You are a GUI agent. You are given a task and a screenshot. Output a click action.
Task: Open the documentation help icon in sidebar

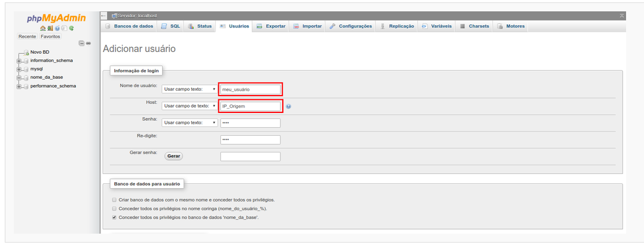[x=57, y=28]
